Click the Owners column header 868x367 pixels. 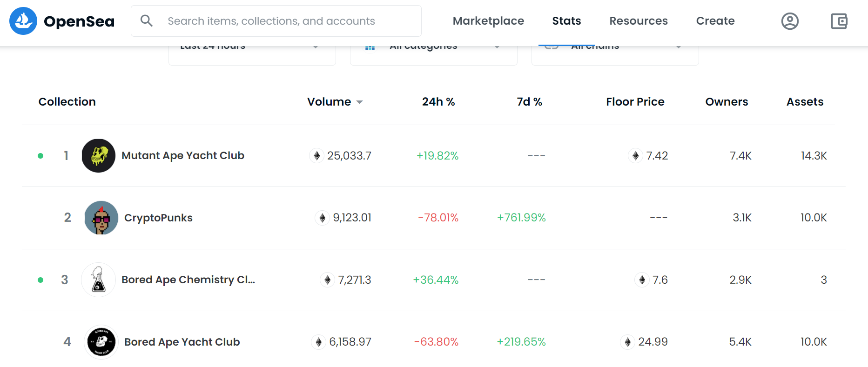click(727, 102)
